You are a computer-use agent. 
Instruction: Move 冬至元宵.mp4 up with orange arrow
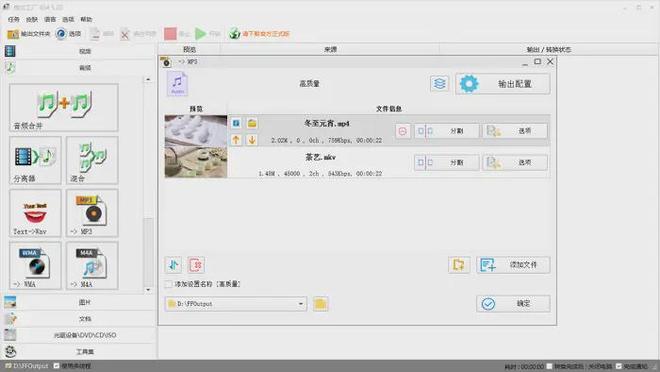pyautogui.click(x=236, y=140)
